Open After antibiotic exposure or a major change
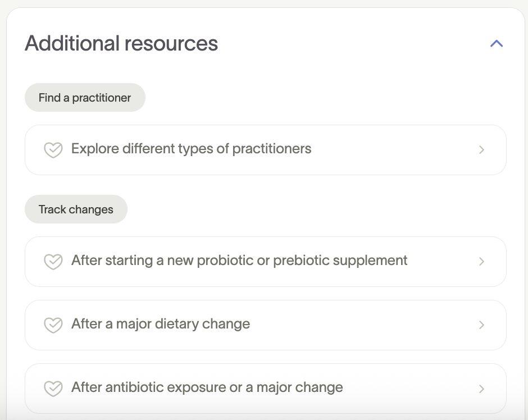This screenshot has height=420, width=528. pos(207,388)
